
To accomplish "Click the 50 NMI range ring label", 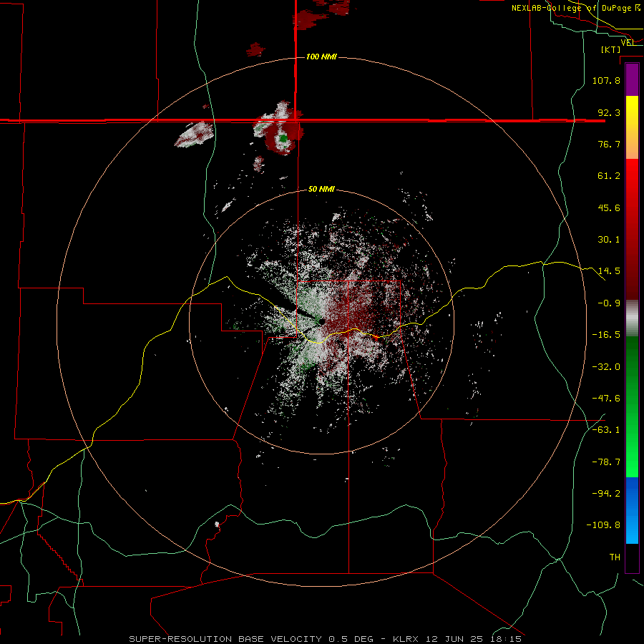I will (321, 190).
